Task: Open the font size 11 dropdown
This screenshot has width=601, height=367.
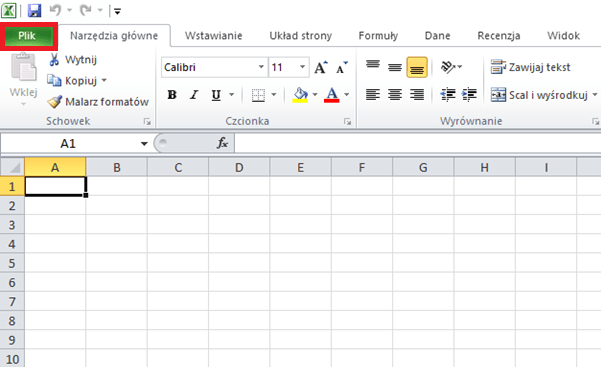Action: (x=302, y=67)
